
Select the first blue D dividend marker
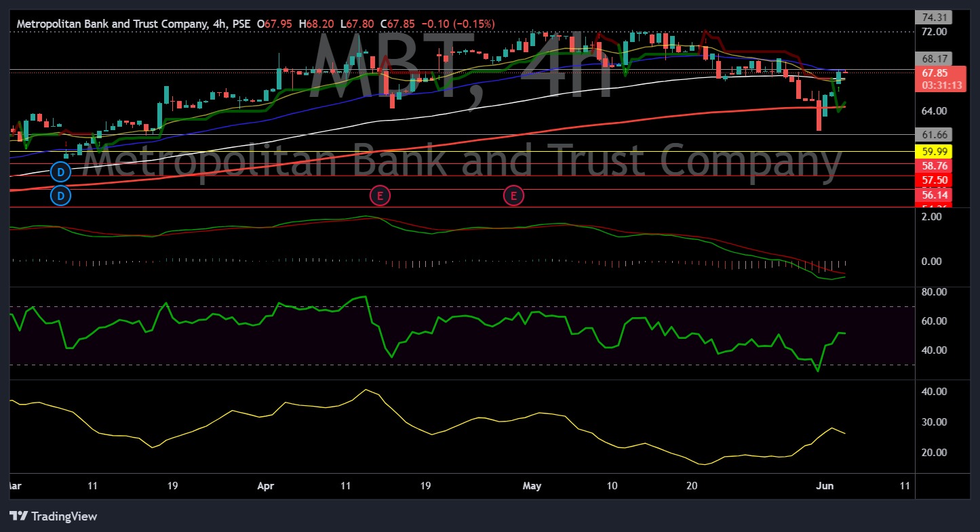[60, 172]
